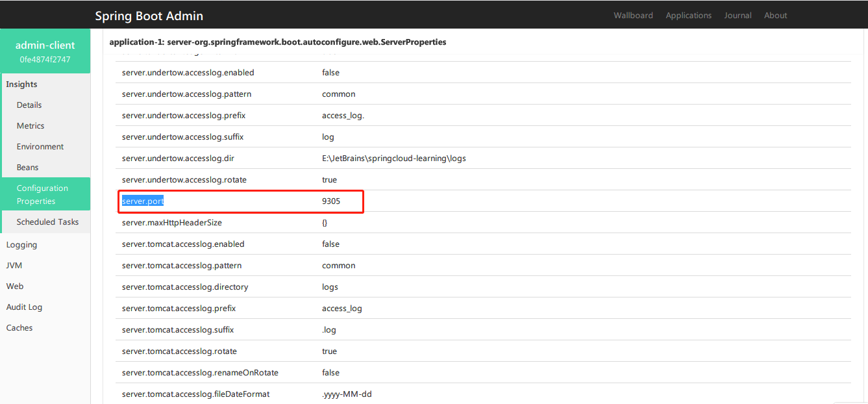The image size is (868, 404).
Task: Open the Beans view
Action: [28, 168]
